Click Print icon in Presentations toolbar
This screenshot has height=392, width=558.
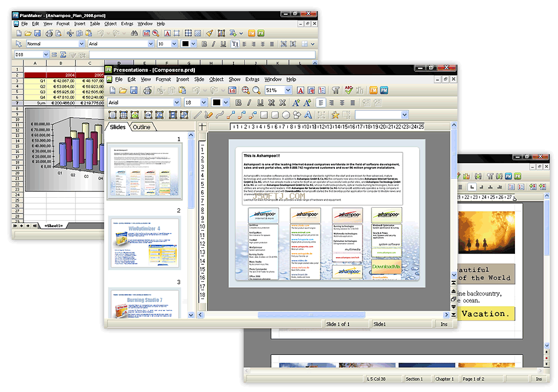coord(147,91)
